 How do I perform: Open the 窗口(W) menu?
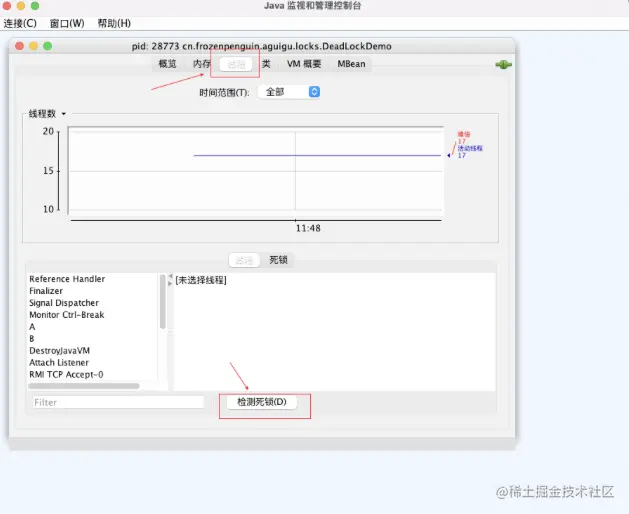point(67,23)
